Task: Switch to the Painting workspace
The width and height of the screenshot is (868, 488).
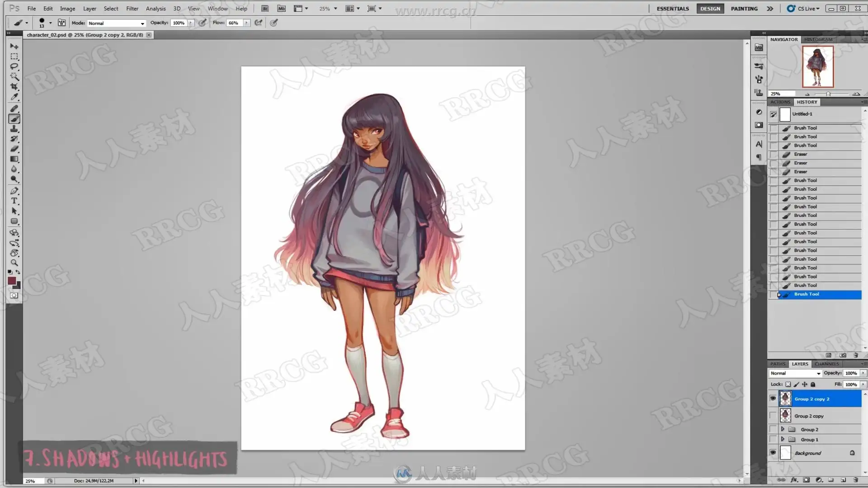Action: [x=744, y=9]
